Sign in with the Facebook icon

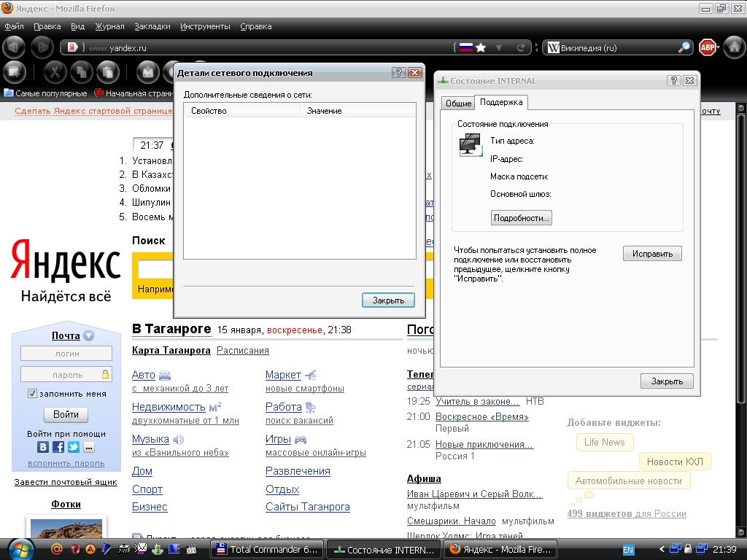tap(58, 447)
